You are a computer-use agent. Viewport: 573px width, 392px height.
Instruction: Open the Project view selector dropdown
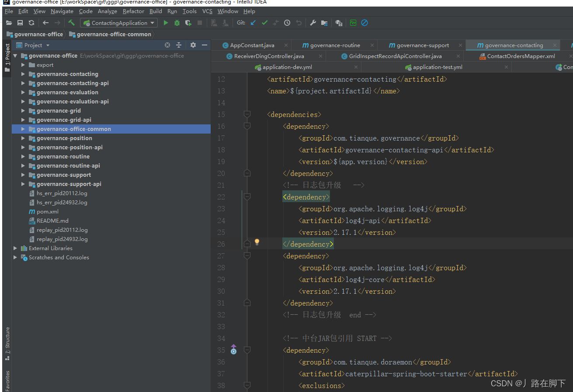pos(48,45)
